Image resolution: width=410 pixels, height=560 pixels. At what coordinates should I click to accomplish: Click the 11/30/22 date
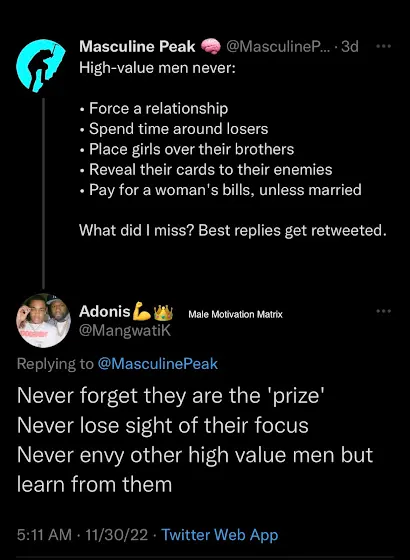coord(117,535)
